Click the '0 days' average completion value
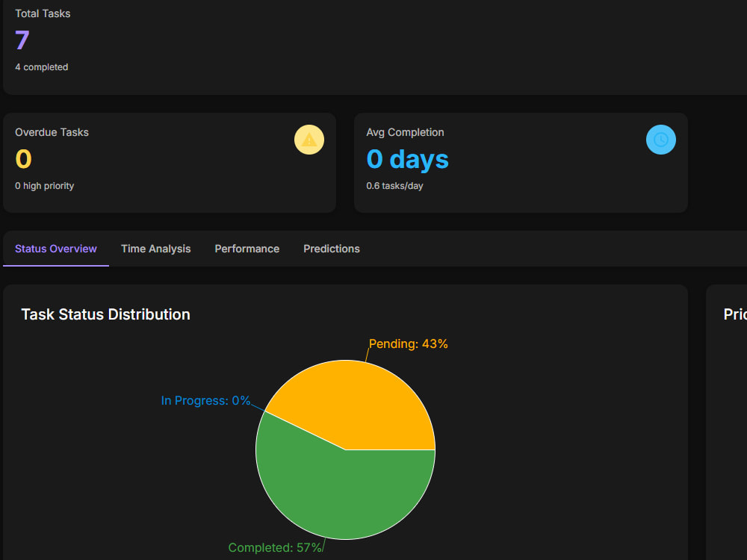Image resolution: width=747 pixels, height=560 pixels. 407,158
